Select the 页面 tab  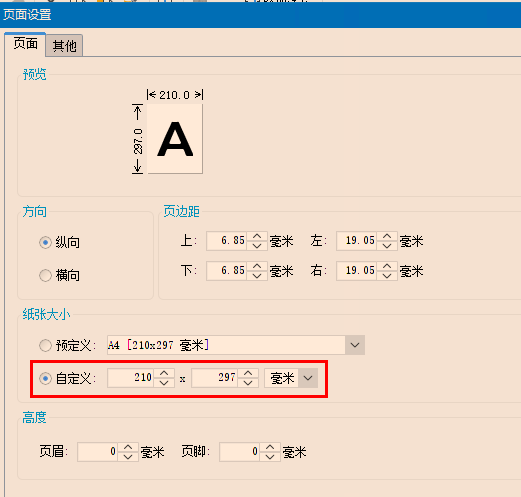[25, 44]
